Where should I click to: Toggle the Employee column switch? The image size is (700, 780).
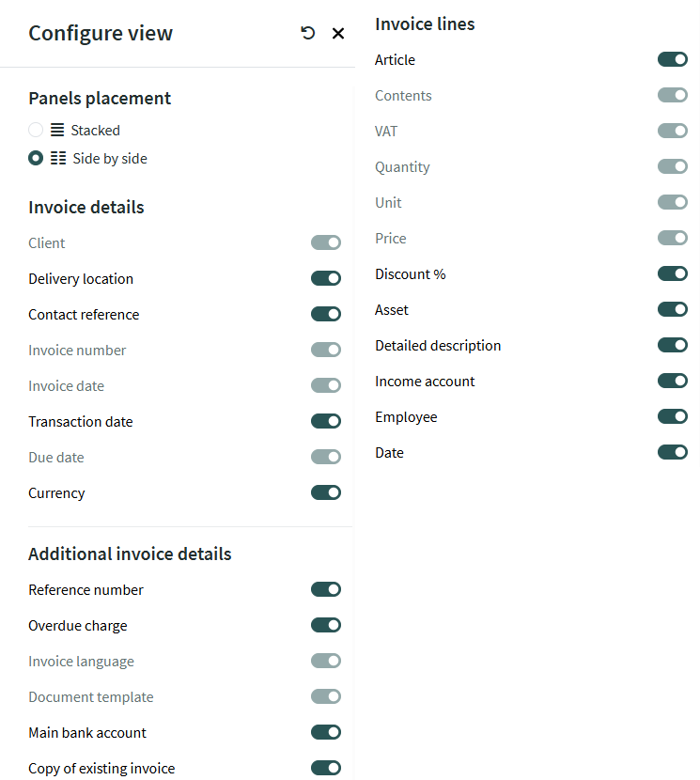(673, 416)
